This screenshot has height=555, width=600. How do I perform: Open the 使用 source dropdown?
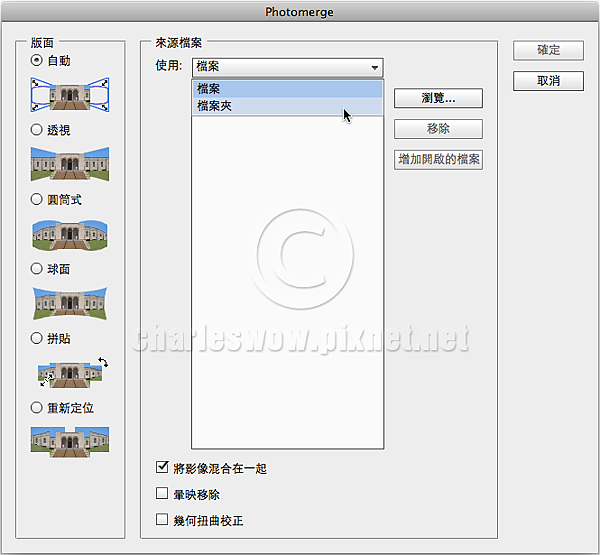(287, 67)
